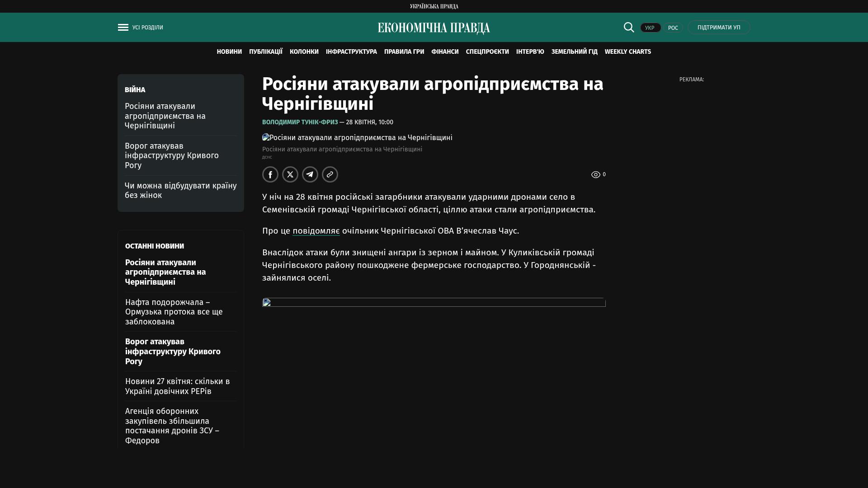Click the article header image placeholder
The height and width of the screenshot is (488, 868).
[x=357, y=137]
